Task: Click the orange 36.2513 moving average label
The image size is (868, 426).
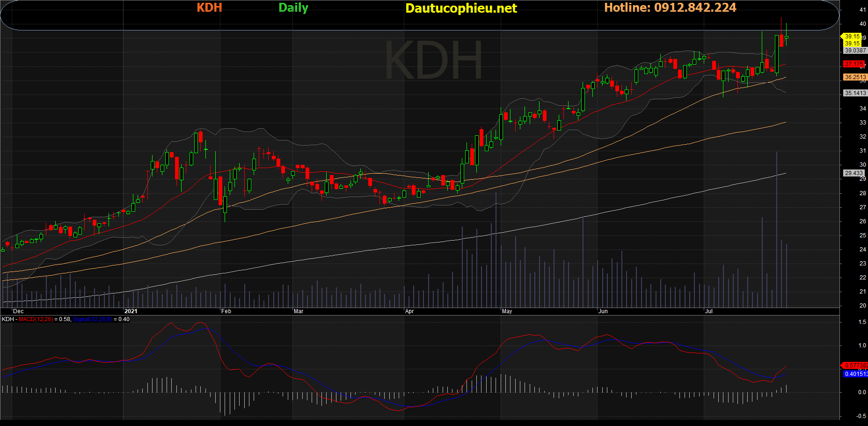Action: pos(855,77)
